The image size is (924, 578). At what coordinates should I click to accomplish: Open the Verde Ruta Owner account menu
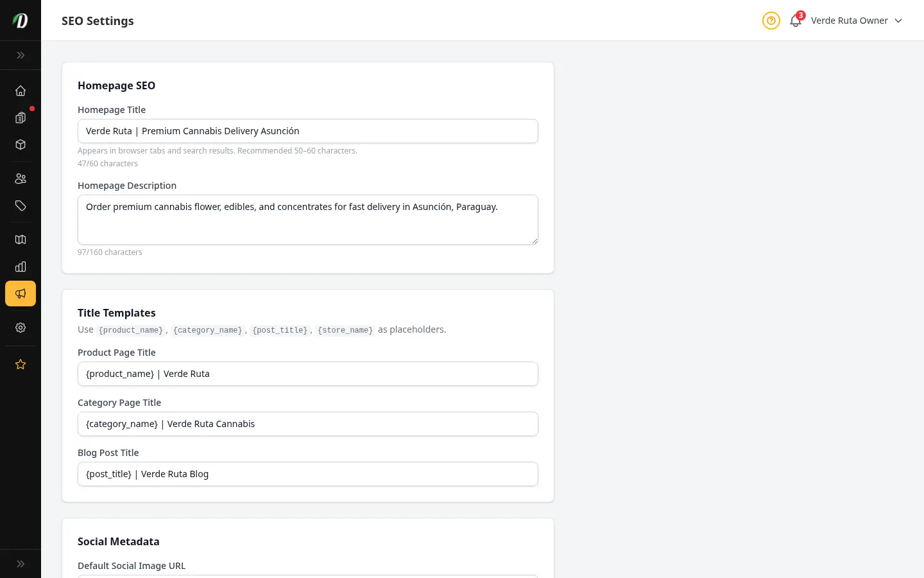[857, 21]
